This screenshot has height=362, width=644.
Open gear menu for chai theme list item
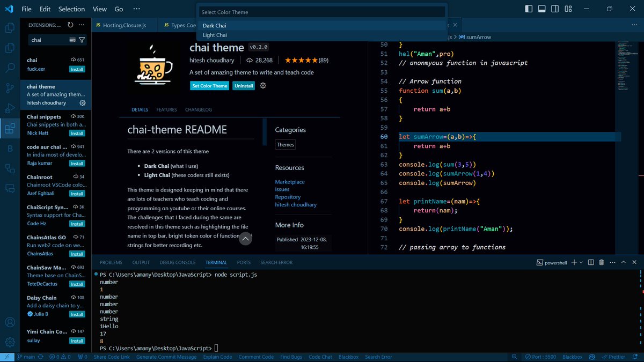click(83, 103)
